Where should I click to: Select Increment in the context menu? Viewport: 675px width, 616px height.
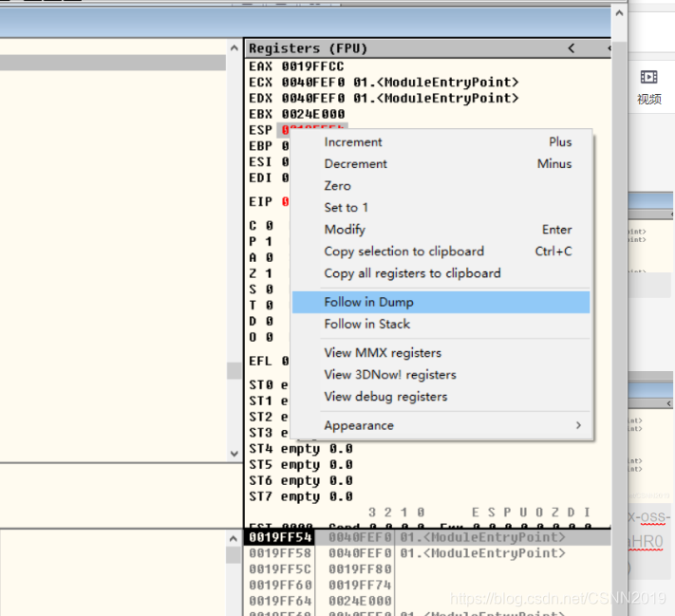(x=441, y=142)
